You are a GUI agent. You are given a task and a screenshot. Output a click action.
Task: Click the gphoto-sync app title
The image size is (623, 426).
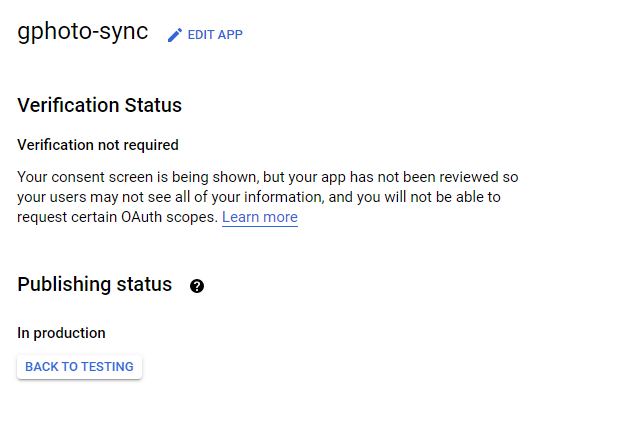coord(83,32)
